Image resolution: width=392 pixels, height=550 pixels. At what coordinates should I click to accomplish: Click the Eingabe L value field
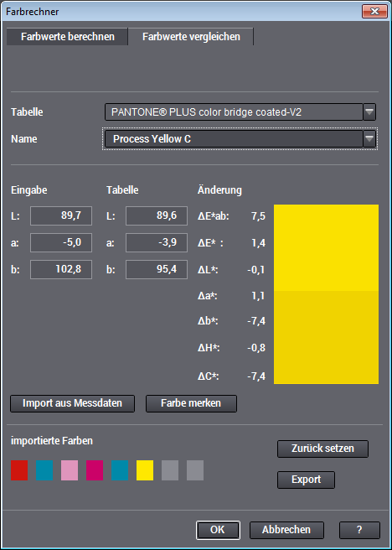click(x=61, y=215)
